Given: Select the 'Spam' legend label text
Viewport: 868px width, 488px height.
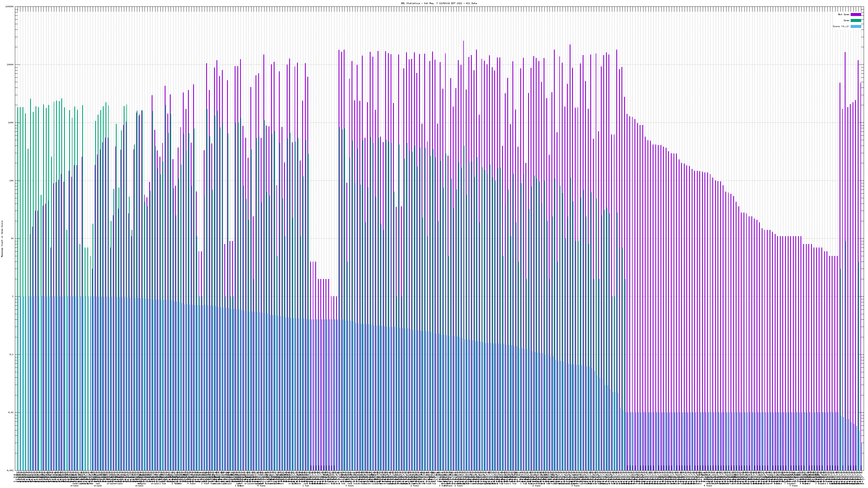Looking at the screenshot, I should (846, 21).
